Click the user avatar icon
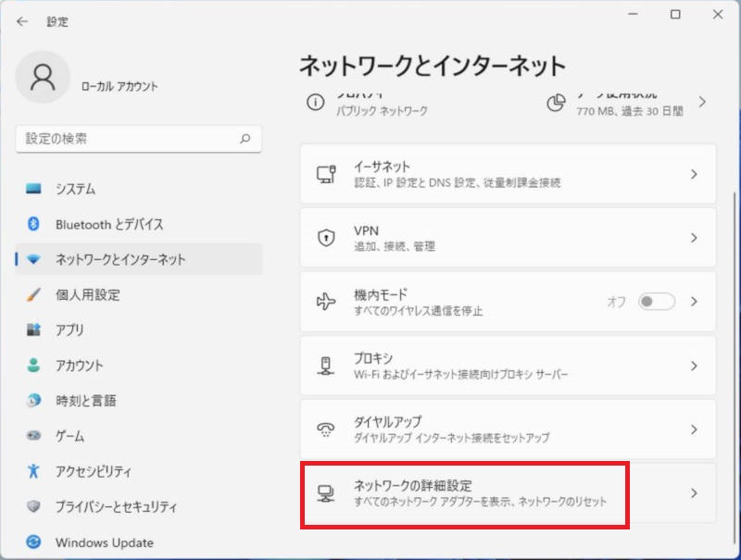Image resolution: width=741 pixels, height=560 pixels. point(43,78)
